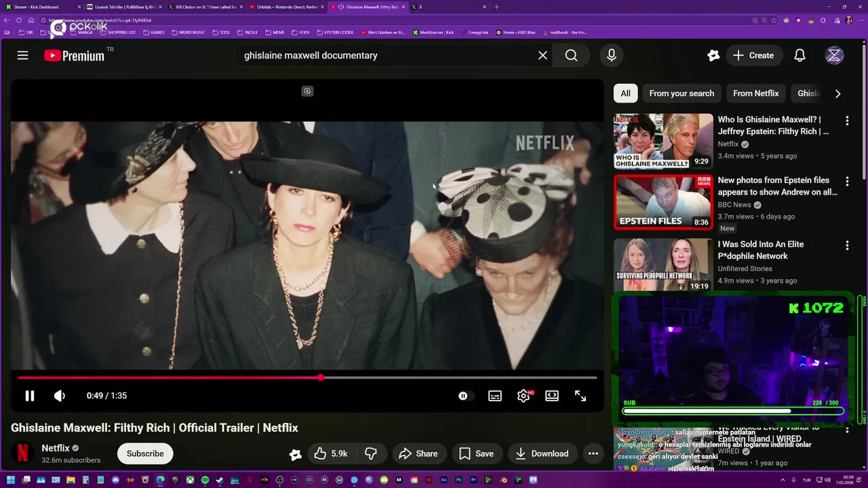The image size is (868, 488).
Task: Open the Windows Start button
Action: tap(11, 480)
